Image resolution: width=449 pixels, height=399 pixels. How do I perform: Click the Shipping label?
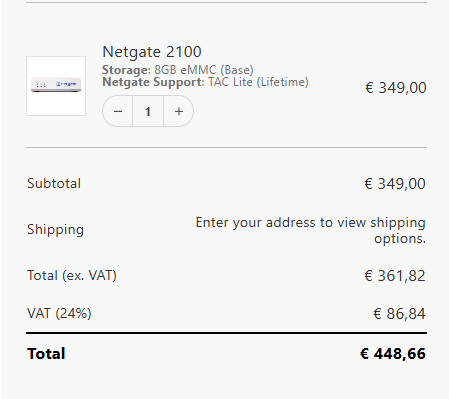pos(55,230)
